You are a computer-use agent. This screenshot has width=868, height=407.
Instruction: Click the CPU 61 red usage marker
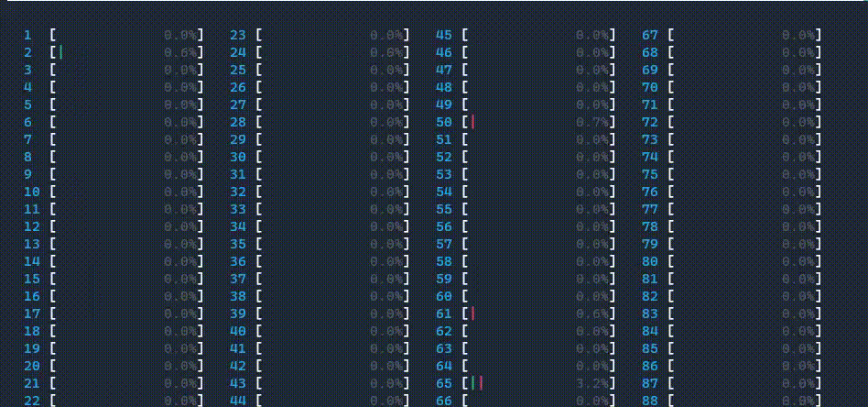click(x=473, y=313)
